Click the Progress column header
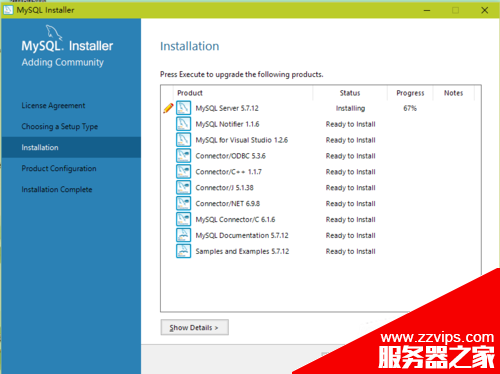Screen dimensions: 500x374 pyautogui.click(x=410, y=93)
